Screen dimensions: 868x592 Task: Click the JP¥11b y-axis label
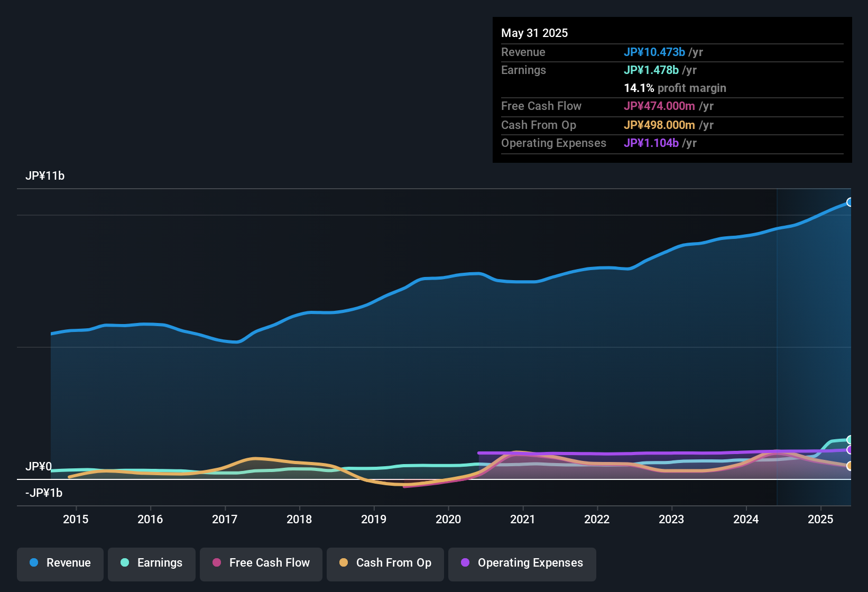(x=45, y=176)
